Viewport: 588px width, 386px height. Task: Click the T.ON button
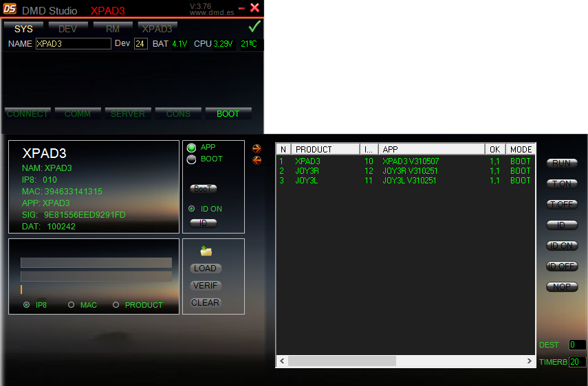pos(562,184)
